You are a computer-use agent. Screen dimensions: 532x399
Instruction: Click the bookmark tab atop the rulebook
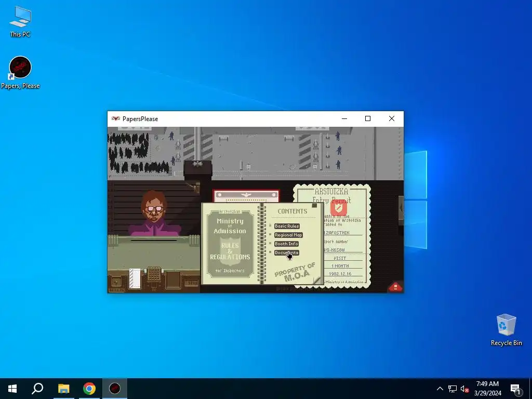314,205
